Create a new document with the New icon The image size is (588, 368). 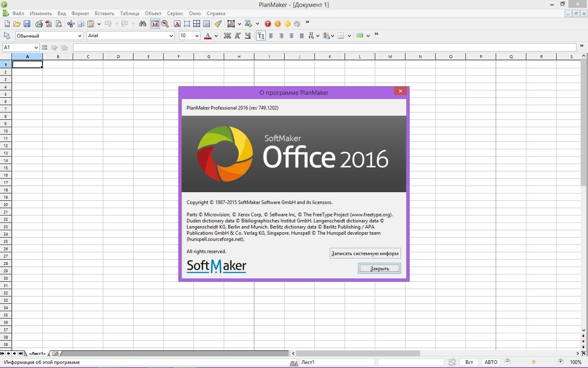coord(7,24)
